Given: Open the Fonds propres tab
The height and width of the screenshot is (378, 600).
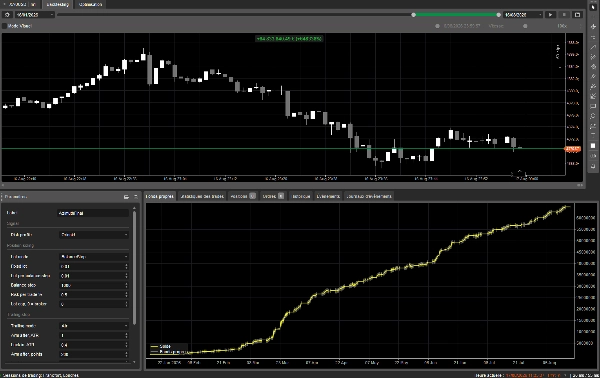Looking at the screenshot, I should point(160,196).
